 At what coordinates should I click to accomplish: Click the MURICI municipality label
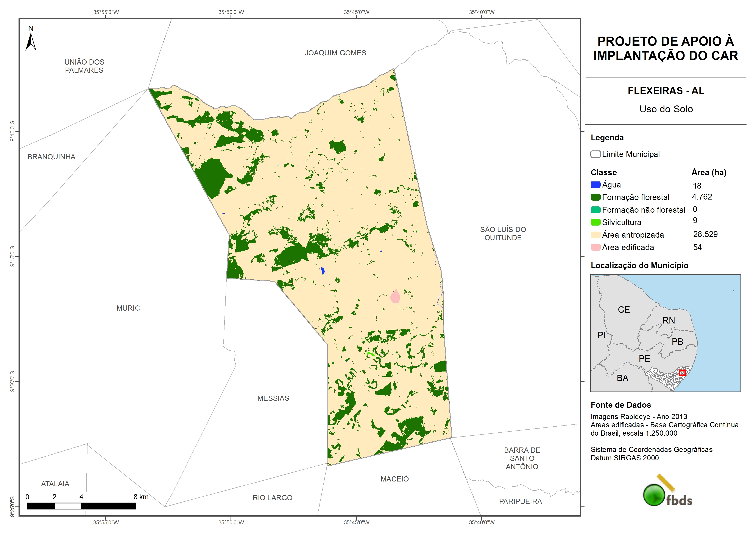pyautogui.click(x=129, y=308)
